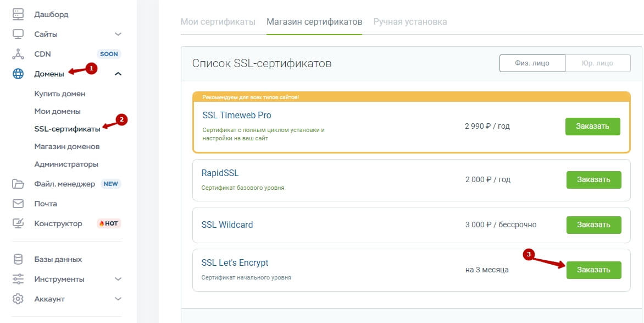The width and height of the screenshot is (644, 323).
Task: Open Файл. менеджер menu item
Action: click(64, 184)
